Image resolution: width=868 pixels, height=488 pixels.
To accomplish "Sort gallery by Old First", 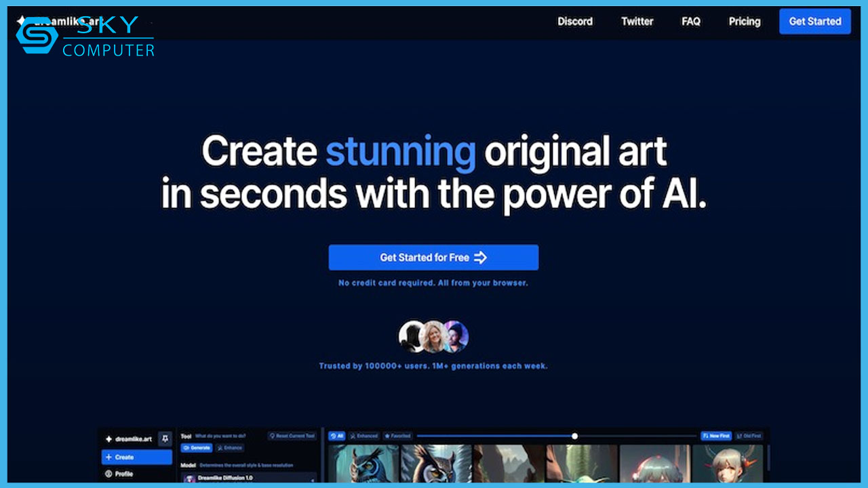I will (749, 436).
